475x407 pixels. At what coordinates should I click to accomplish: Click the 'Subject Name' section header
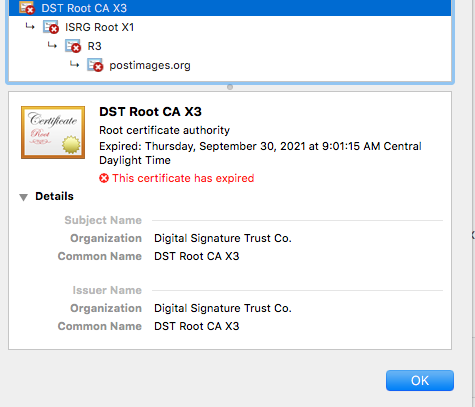(103, 220)
